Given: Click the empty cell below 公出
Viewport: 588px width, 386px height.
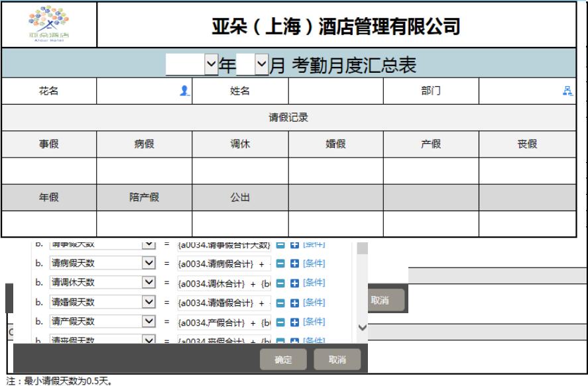Looking at the screenshot, I should (240, 224).
